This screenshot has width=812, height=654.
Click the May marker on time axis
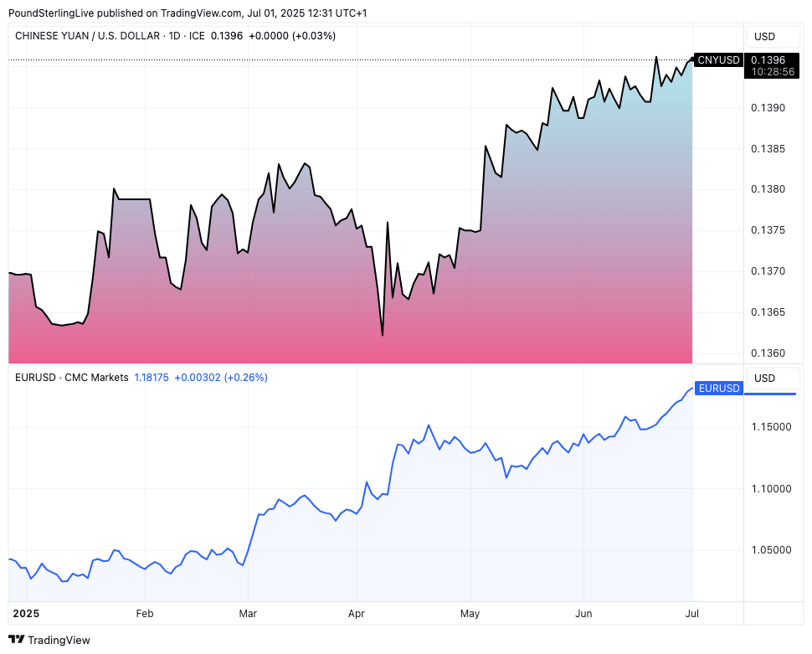pos(470,614)
